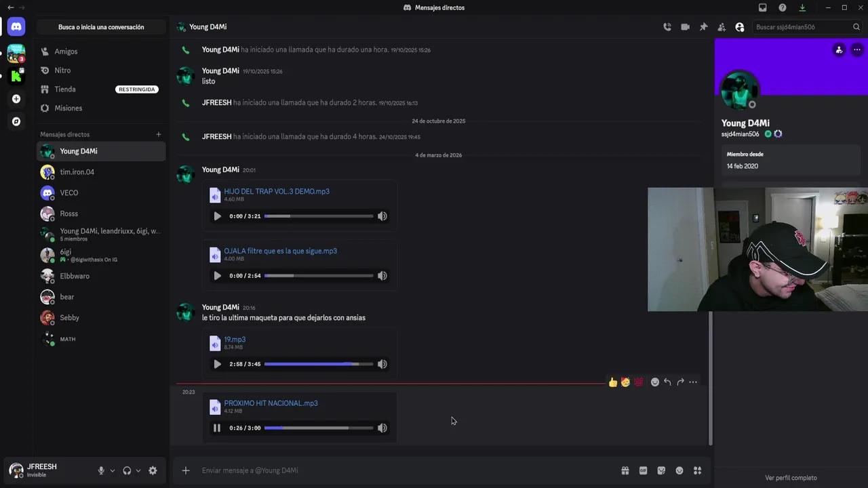Image resolution: width=868 pixels, height=488 pixels.
Task: Open Nitro page
Action: 101,70
